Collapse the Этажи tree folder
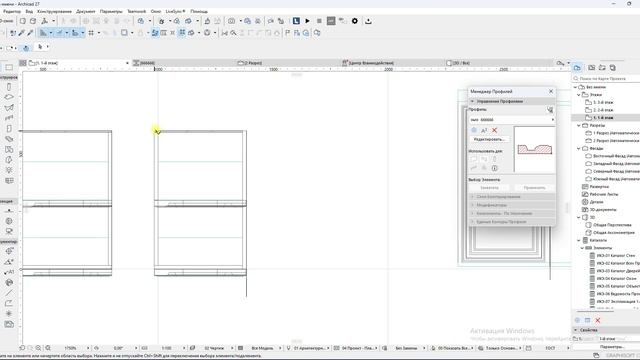The image size is (640, 360). tap(579, 95)
